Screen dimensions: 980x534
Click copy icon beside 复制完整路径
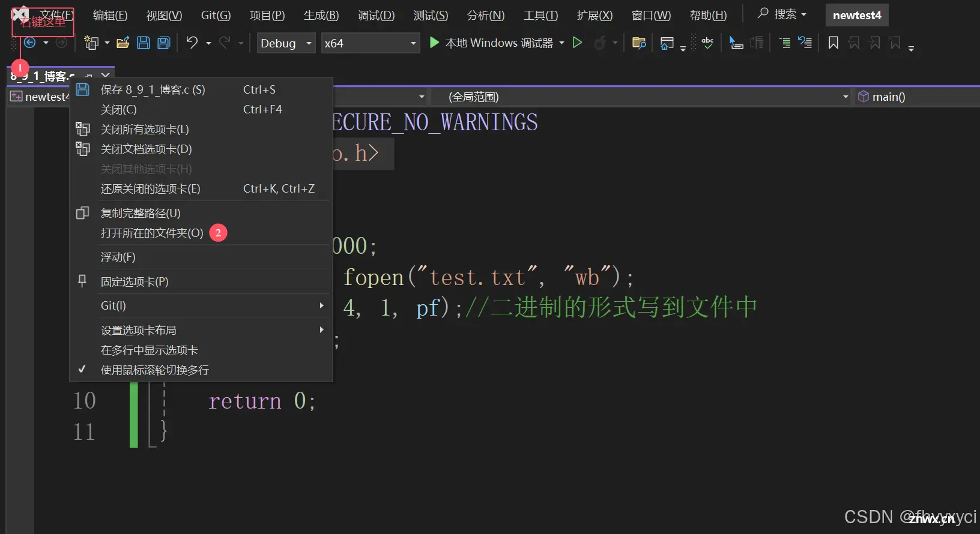83,213
